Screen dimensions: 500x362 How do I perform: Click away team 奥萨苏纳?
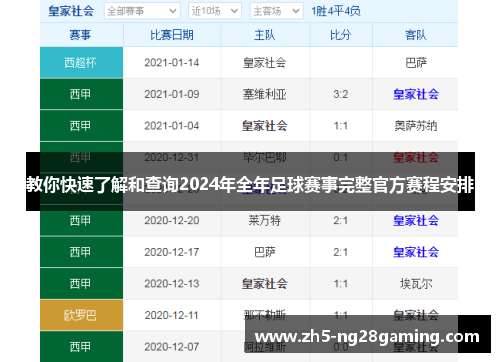click(x=416, y=126)
